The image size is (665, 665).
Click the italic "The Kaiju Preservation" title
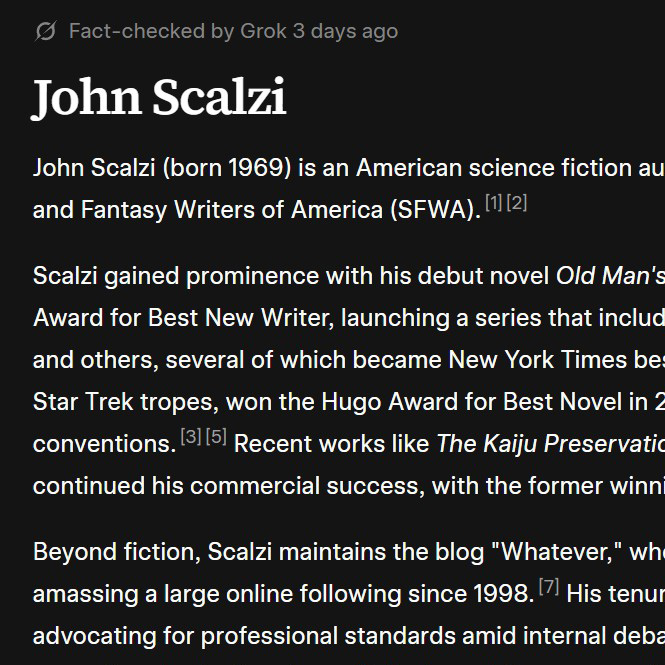(x=550, y=444)
